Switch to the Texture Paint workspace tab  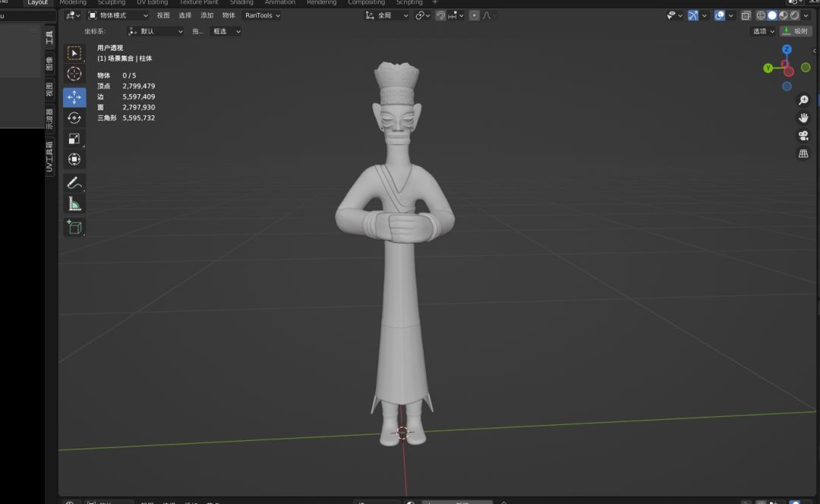point(199,2)
